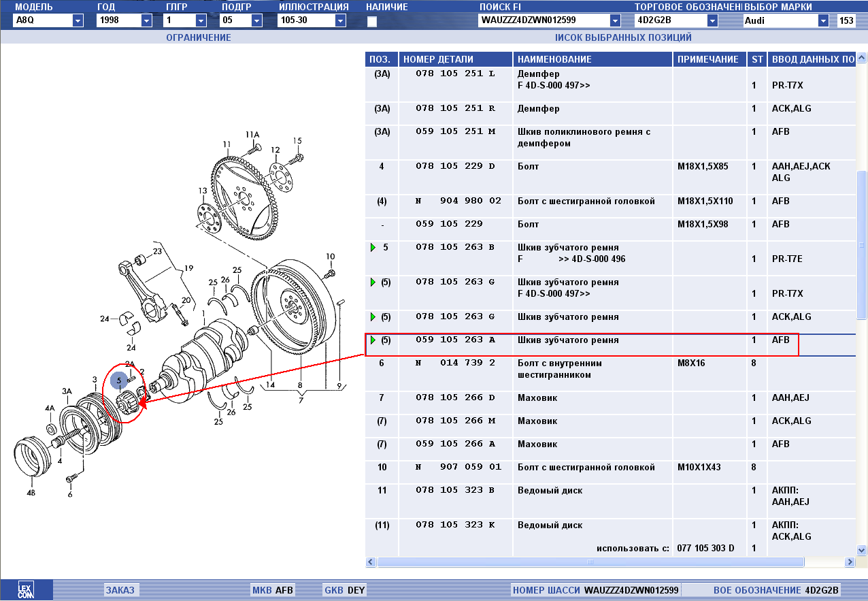
Task: Open the МОДЕЛЬ dropdown showing A8Q
Action: point(78,20)
